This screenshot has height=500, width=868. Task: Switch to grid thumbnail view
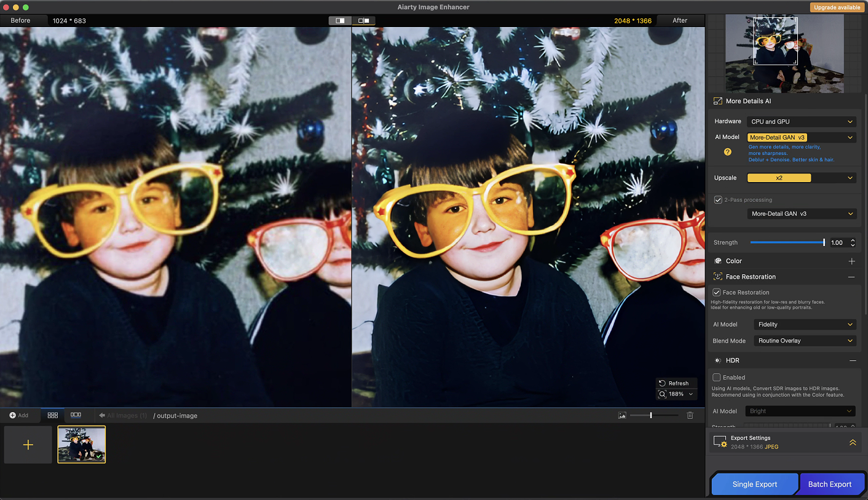point(53,415)
